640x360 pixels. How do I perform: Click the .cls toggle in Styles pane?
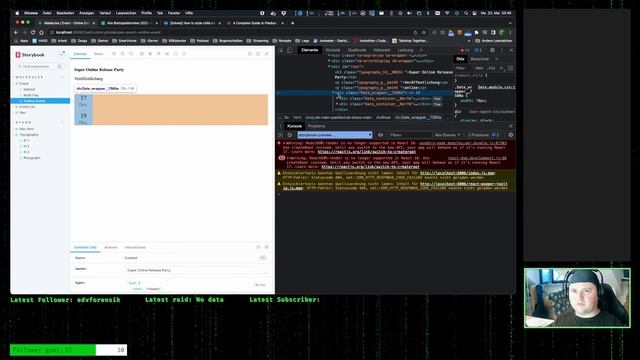(491, 68)
